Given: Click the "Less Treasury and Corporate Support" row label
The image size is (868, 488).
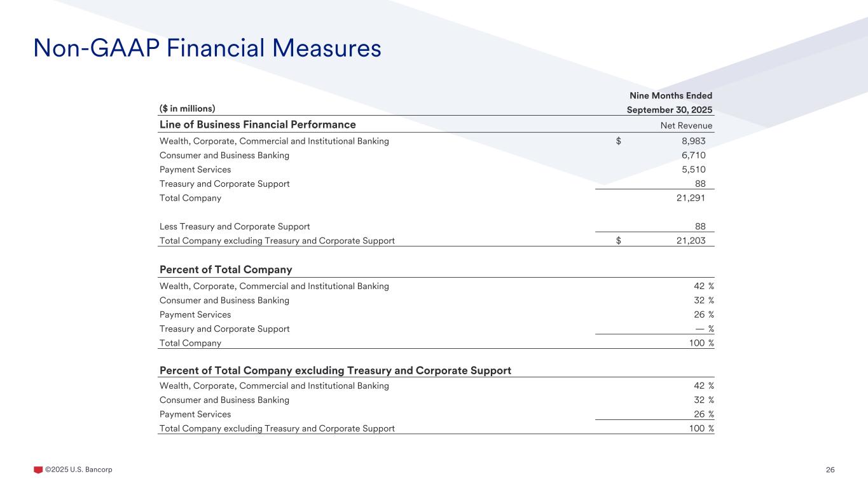Looking at the screenshot, I should (235, 227).
